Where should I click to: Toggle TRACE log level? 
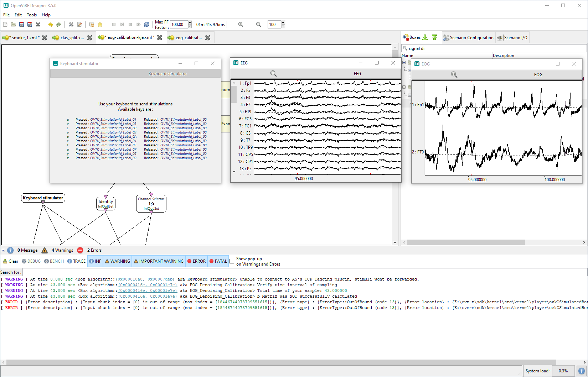click(x=76, y=261)
